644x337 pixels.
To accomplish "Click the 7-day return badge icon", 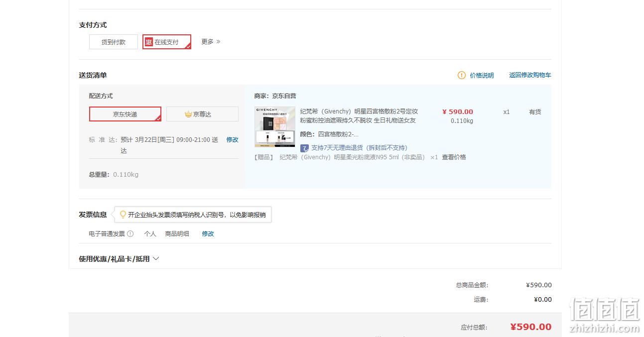I will tap(305, 148).
